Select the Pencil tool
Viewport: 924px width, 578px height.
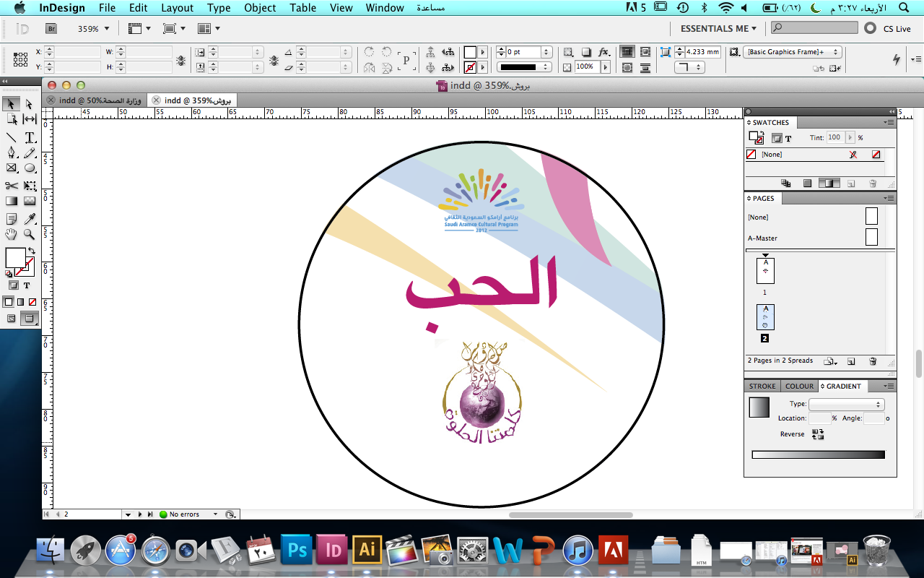click(x=30, y=152)
